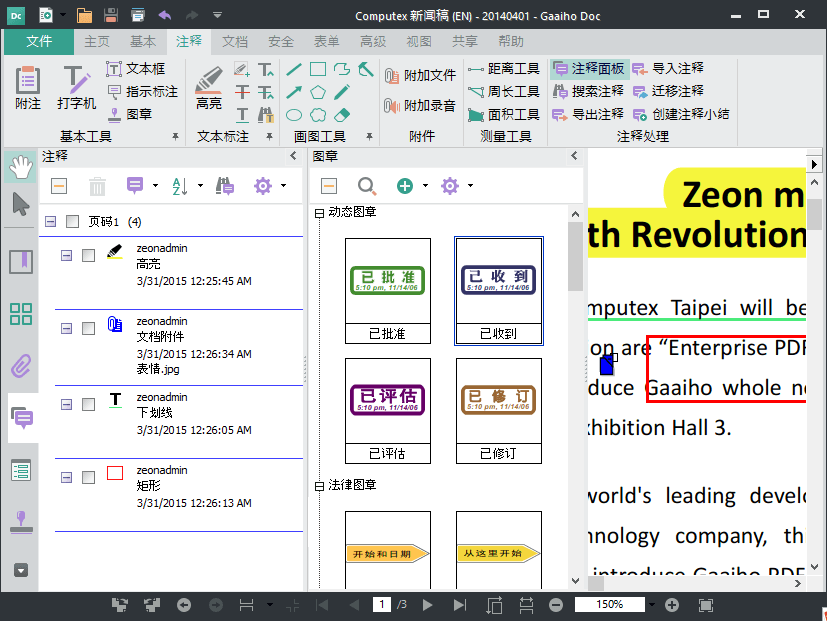
Task: Check the 文档附件 annotation checkbox
Action: 88,328
